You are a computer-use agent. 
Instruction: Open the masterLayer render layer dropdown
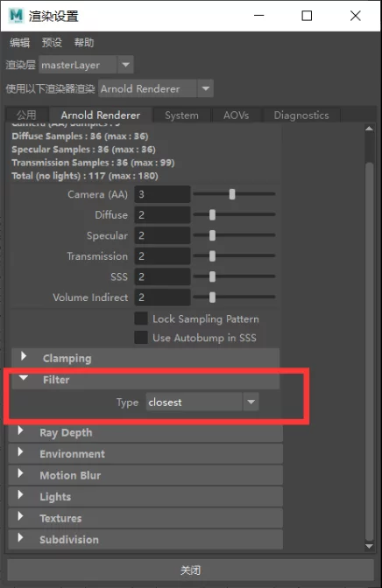(86, 65)
